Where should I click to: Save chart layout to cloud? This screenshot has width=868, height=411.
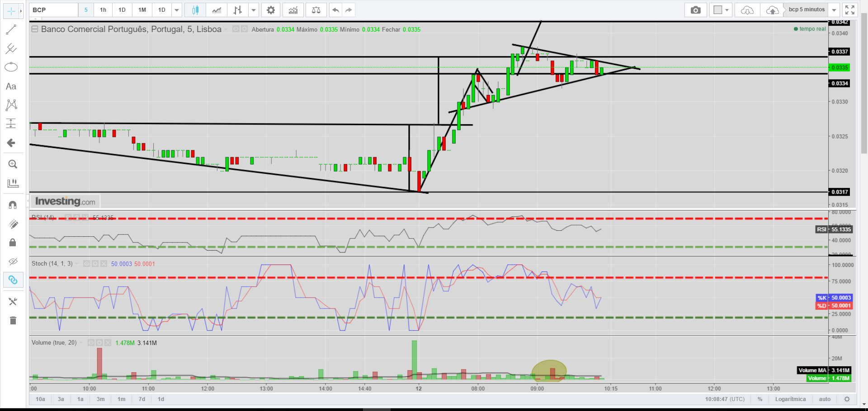pos(773,10)
